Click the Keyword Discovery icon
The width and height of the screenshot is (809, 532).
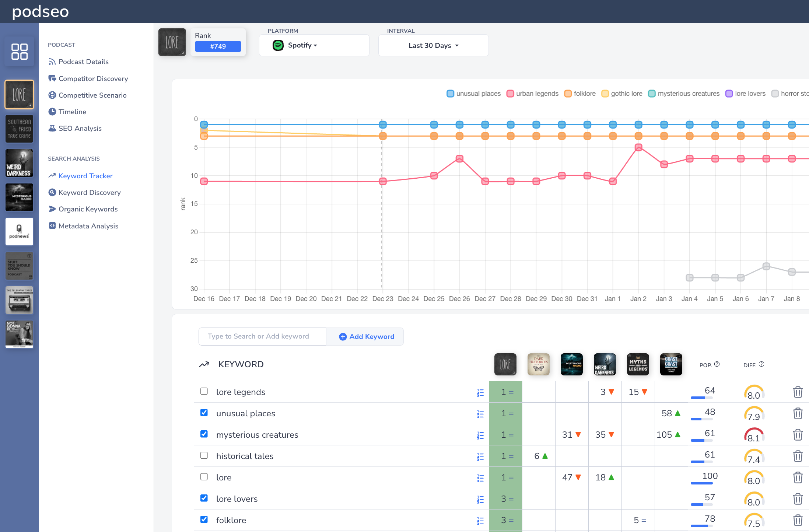(x=52, y=192)
